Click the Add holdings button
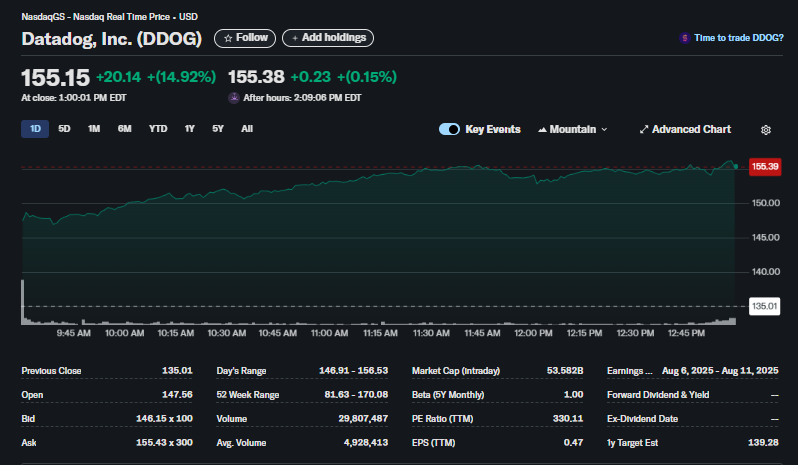The image size is (798, 465). pos(328,38)
